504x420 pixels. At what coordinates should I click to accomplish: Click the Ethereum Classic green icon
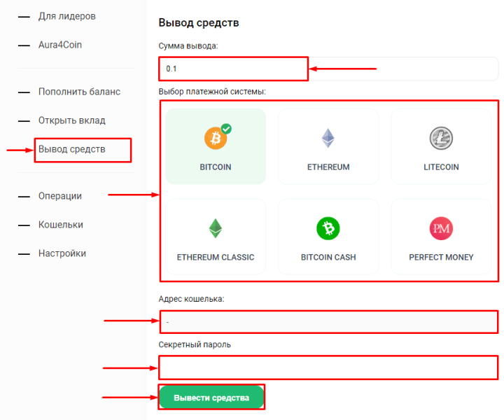click(215, 228)
